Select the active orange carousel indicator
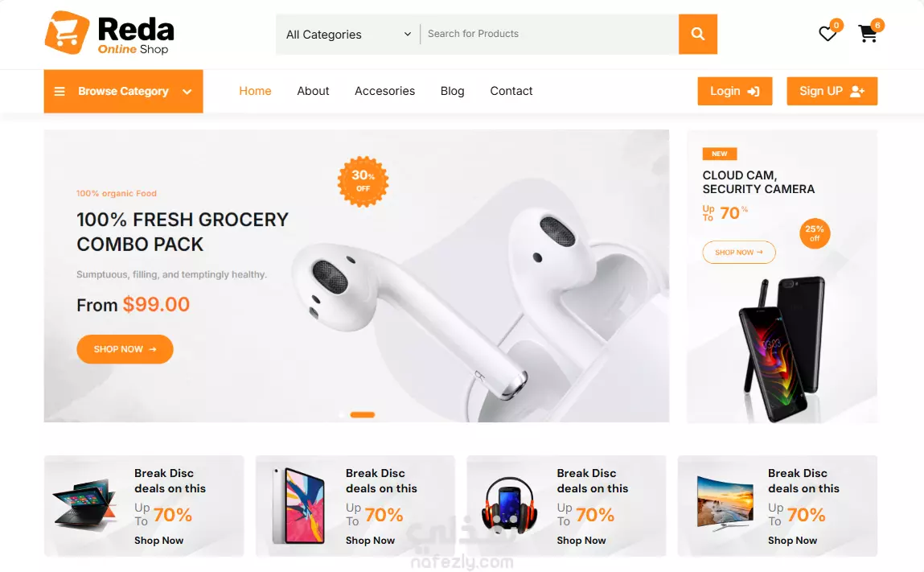This screenshot has width=924, height=572. coord(363,414)
